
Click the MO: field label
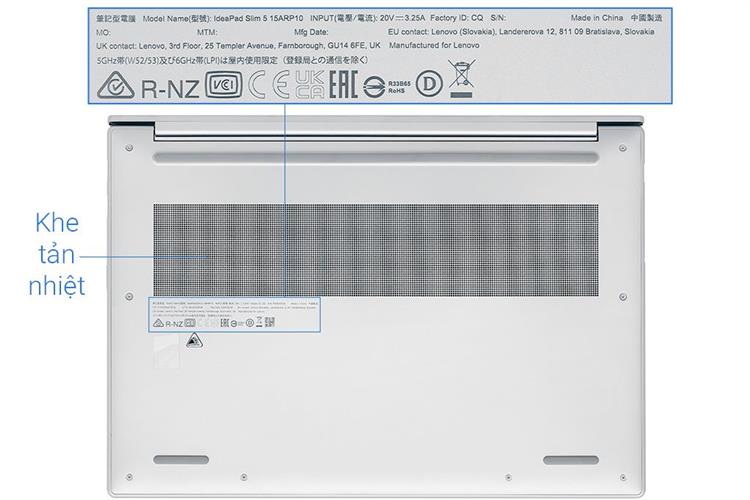[x=103, y=33]
